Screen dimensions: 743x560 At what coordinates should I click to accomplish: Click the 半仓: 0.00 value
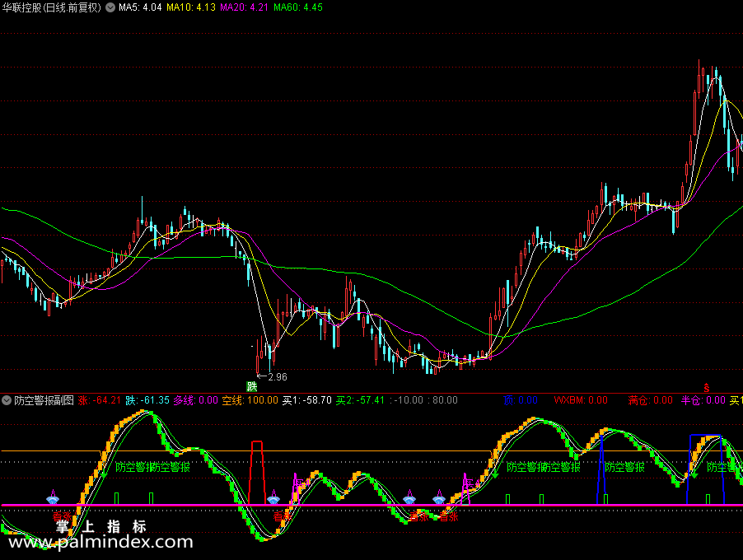[x=703, y=400]
